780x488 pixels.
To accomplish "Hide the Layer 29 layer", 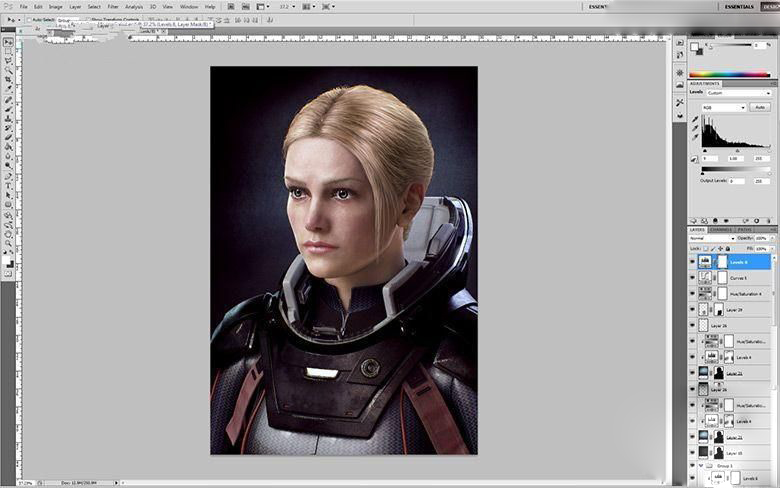I will (x=692, y=309).
